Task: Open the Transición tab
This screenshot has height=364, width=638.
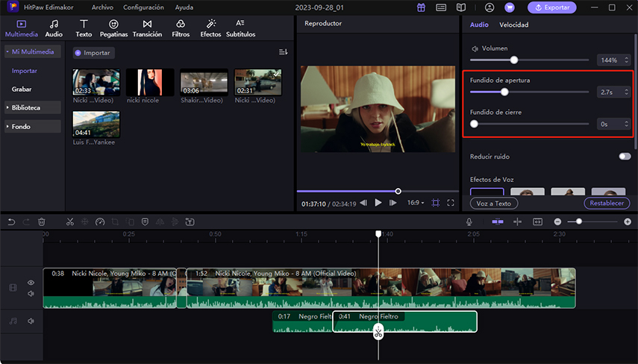Action: coord(147,28)
